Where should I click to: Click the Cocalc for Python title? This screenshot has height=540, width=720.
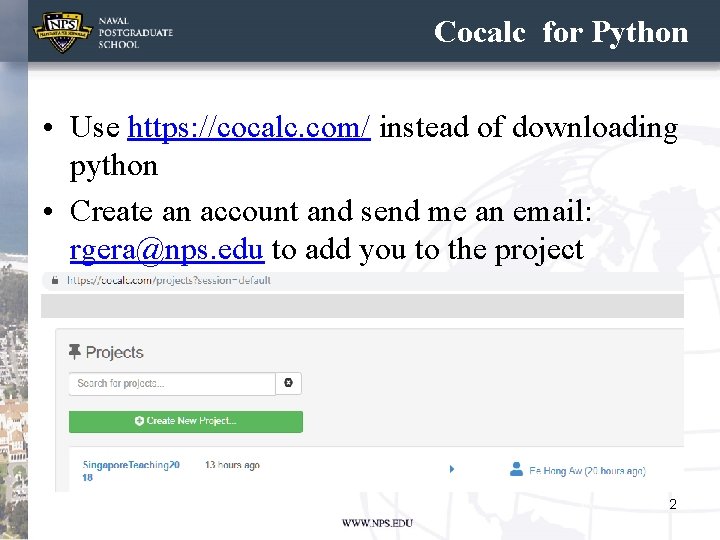[x=561, y=32]
